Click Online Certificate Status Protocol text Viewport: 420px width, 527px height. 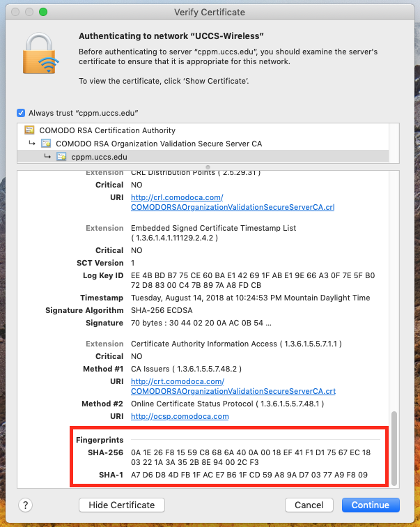(x=227, y=404)
